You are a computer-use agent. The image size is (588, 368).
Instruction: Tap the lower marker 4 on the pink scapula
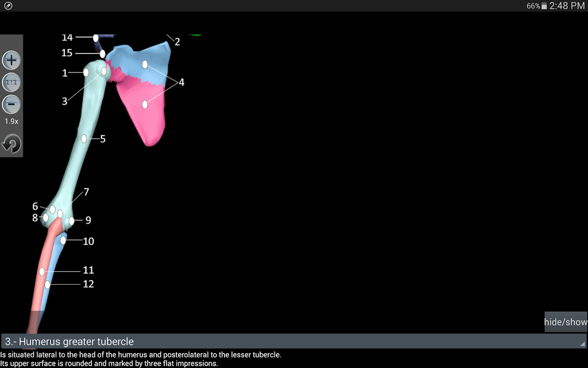tap(145, 105)
